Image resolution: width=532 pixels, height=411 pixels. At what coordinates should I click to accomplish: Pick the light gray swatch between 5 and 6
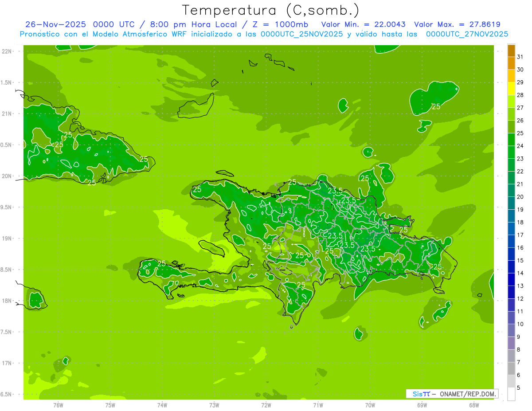pyautogui.click(x=511, y=381)
